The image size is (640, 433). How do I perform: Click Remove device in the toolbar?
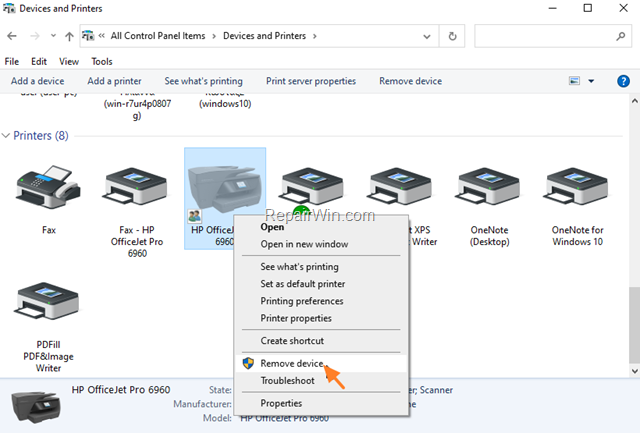(410, 81)
